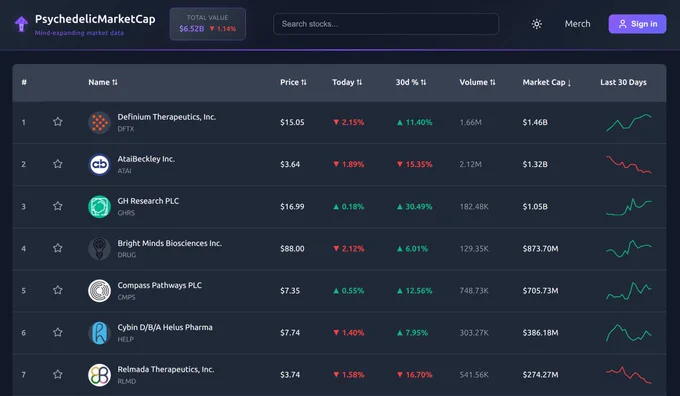This screenshot has height=396, width=680.
Task: Sort by the Name column header
Action: point(103,82)
